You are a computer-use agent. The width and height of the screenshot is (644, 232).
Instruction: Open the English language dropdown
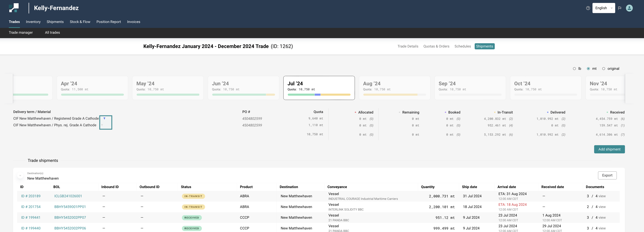tap(603, 8)
